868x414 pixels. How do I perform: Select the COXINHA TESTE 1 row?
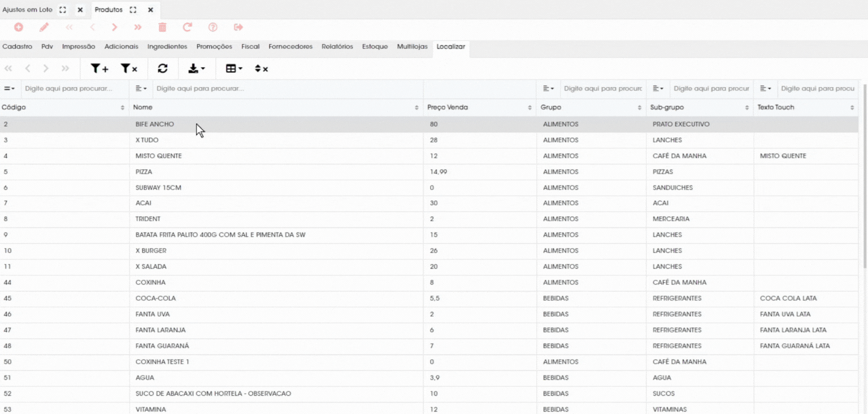tap(429, 362)
